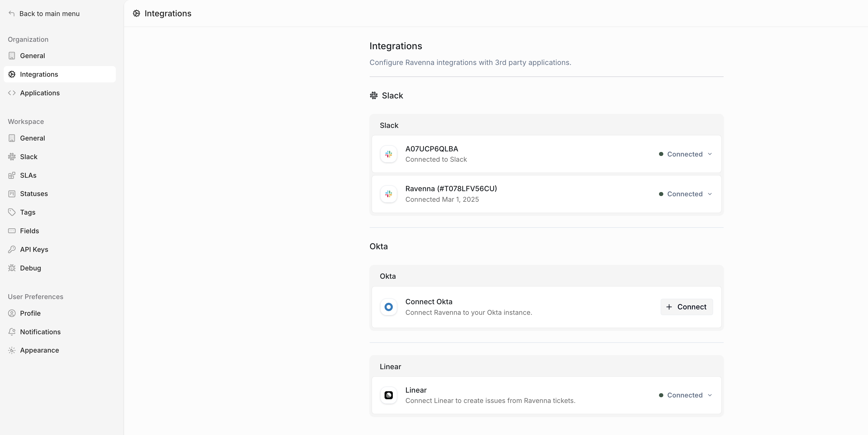Go to the Tags settings page

point(60,212)
